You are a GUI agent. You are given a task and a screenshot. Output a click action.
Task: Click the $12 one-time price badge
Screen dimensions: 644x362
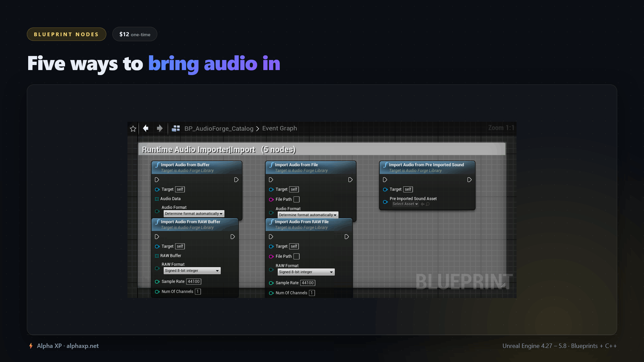click(135, 34)
